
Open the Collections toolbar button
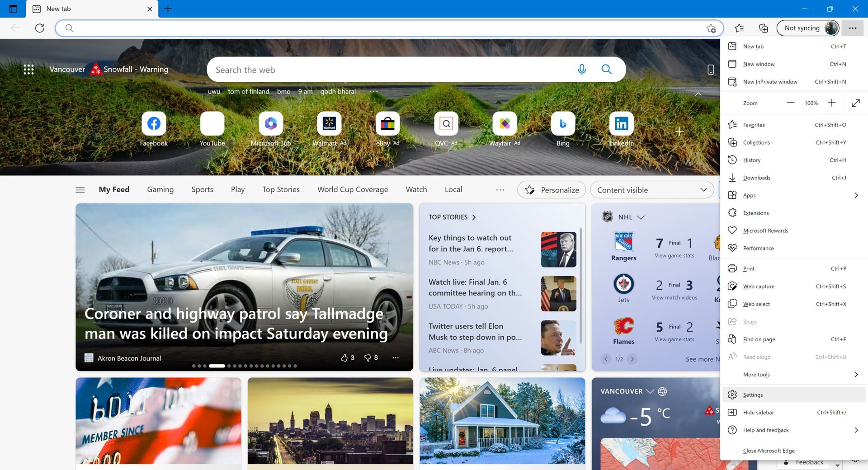pyautogui.click(x=763, y=28)
